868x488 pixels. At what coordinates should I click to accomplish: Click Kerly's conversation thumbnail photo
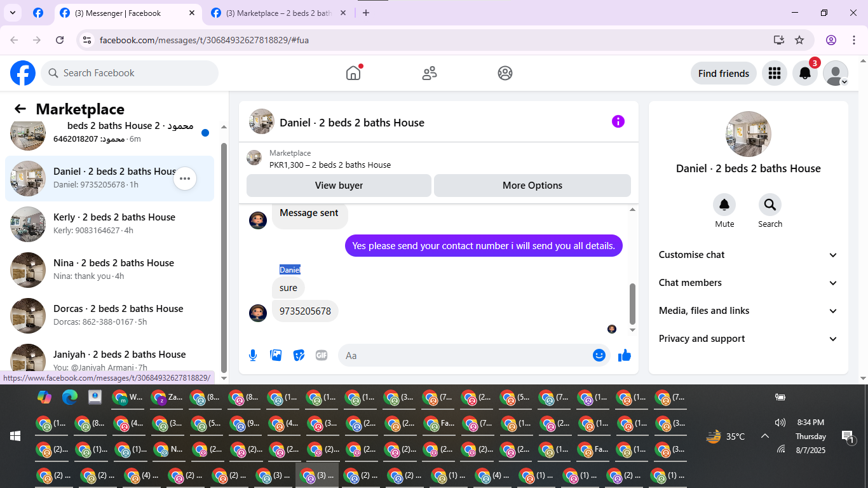pos(28,224)
